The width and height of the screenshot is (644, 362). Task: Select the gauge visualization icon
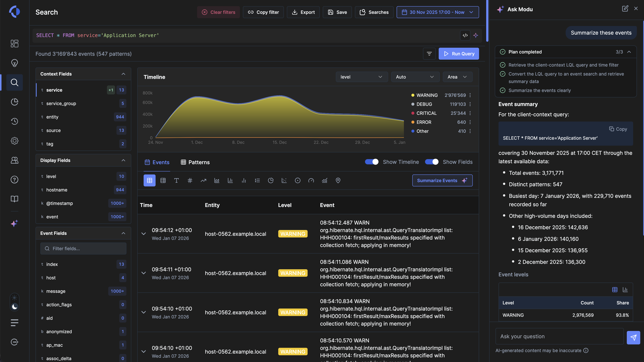pyautogui.click(x=311, y=180)
